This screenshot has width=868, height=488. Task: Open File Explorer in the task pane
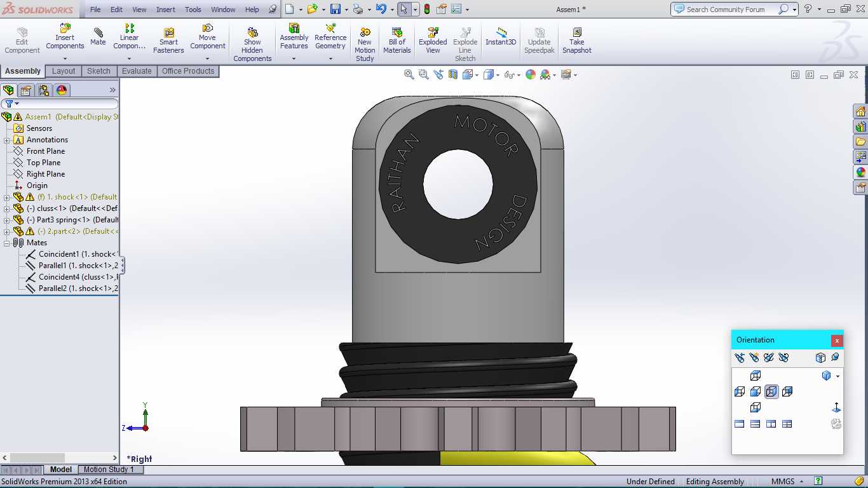click(861, 142)
